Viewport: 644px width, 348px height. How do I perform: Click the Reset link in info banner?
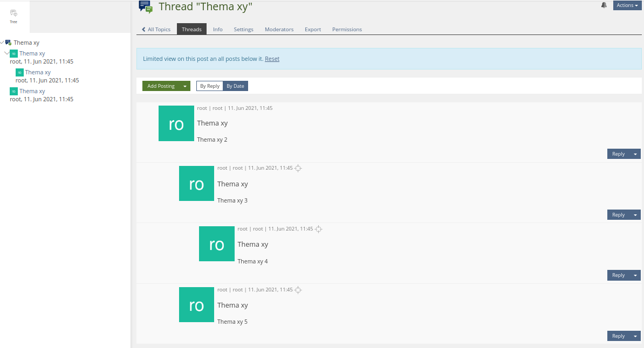[272, 59]
